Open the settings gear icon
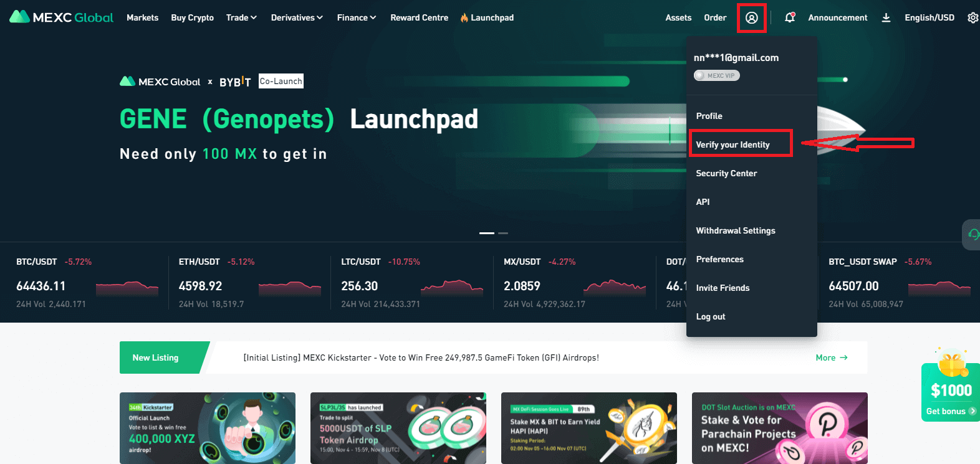 972,18
